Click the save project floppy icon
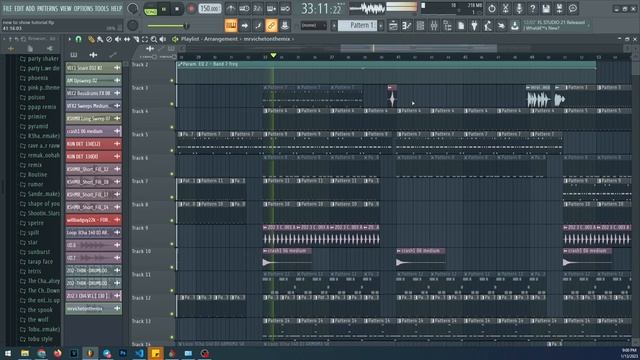This screenshot has height=360, width=640. click(546, 9)
